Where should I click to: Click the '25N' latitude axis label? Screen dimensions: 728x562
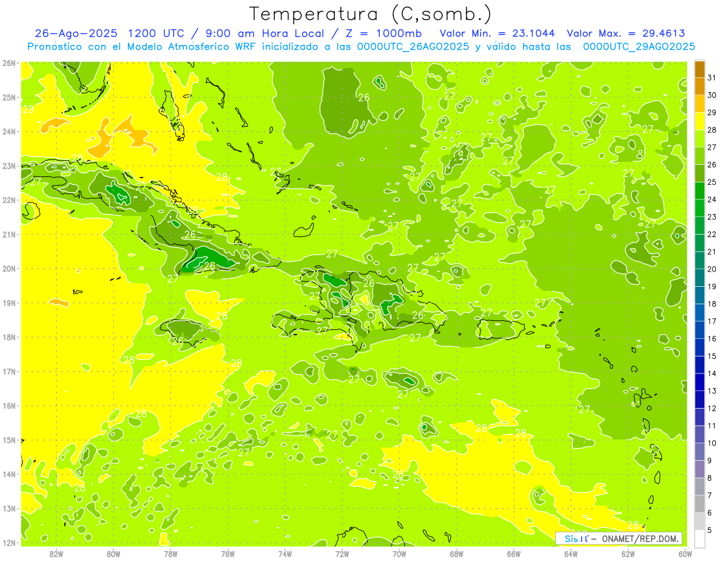tap(10, 98)
